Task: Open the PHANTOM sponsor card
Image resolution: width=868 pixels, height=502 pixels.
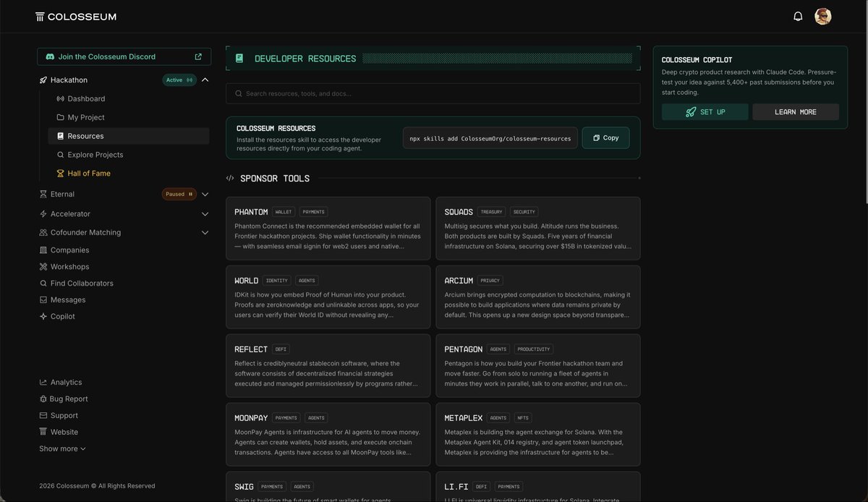Action: pyautogui.click(x=328, y=229)
